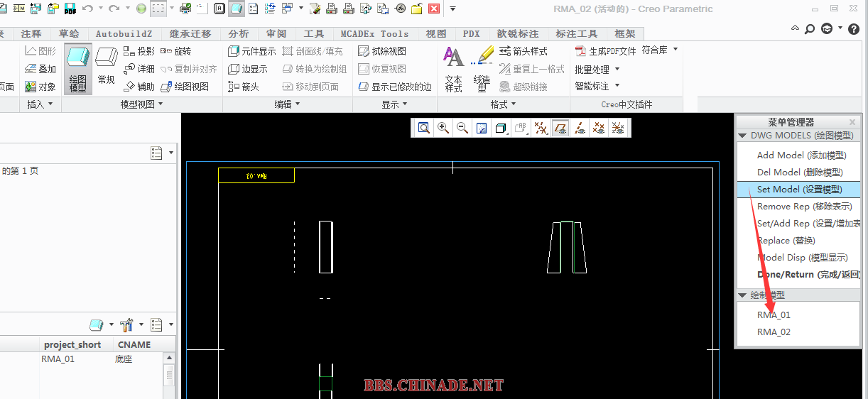Click Done/Return (完成/返回) in menu manager
This screenshot has height=399, width=868.
tap(808, 274)
